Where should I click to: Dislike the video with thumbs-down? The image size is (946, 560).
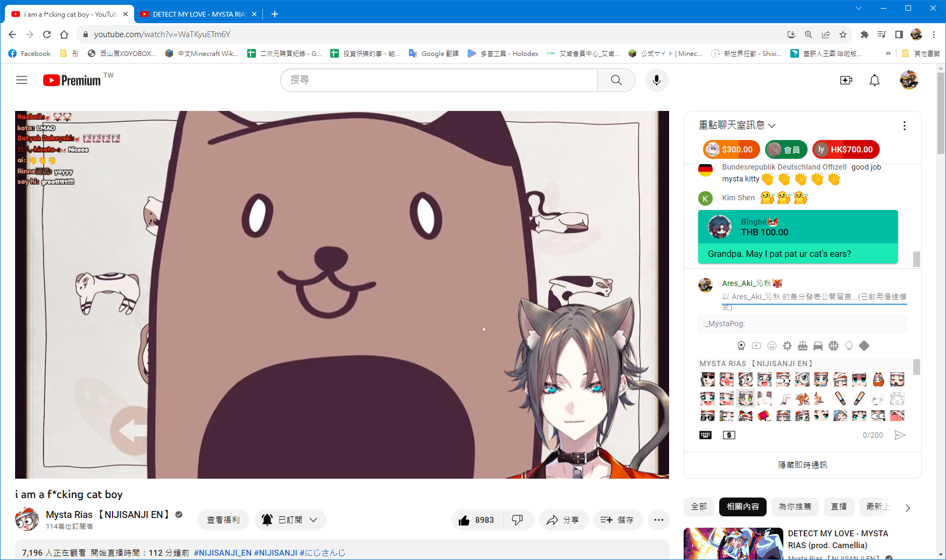pyautogui.click(x=517, y=520)
